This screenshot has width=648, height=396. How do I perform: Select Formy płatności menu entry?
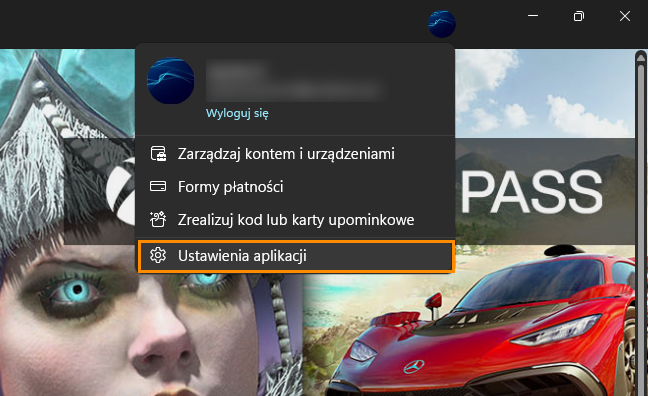click(x=295, y=186)
